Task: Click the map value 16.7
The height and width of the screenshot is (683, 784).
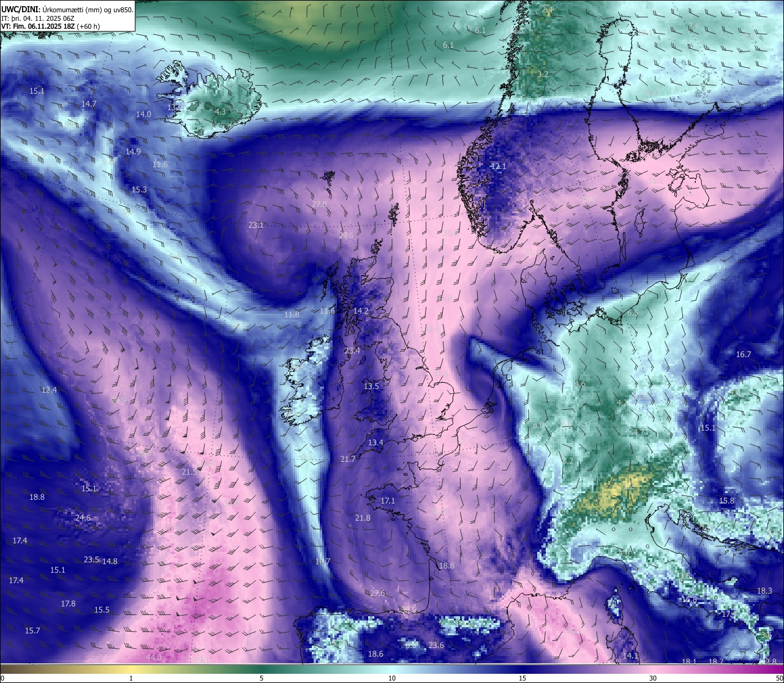Action: pos(743,354)
